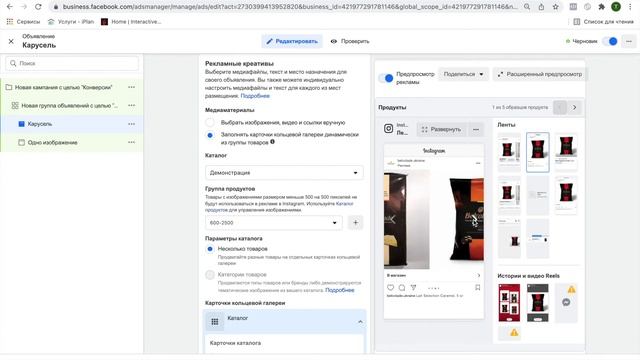Click info icon next to из группы товаров
This screenshot has width=640, height=360.
coord(272,142)
